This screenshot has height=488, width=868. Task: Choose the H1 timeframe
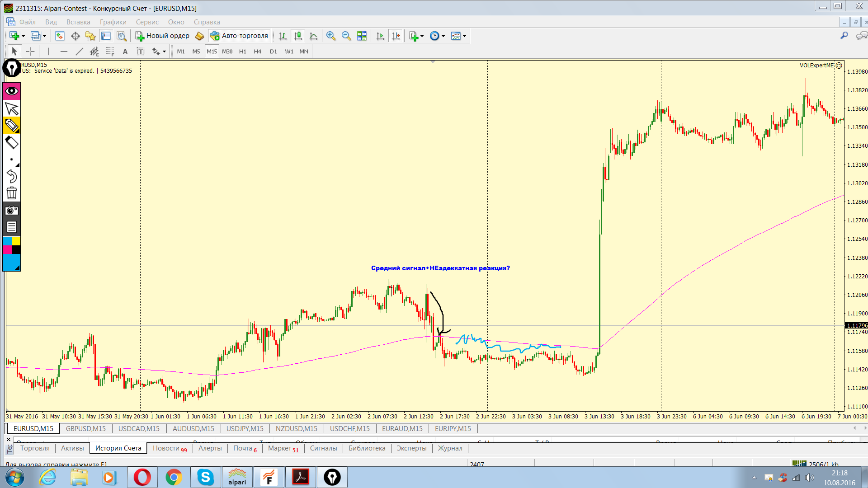coord(243,52)
